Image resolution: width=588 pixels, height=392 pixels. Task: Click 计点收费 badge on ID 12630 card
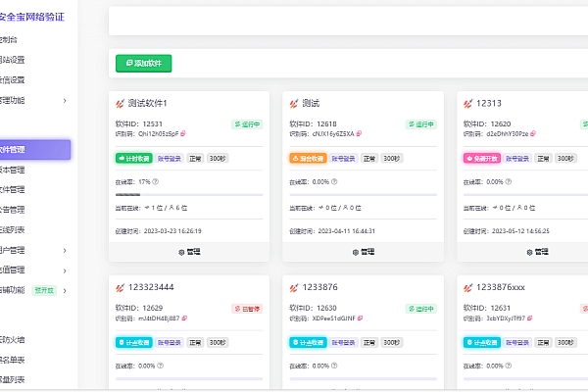pos(308,342)
